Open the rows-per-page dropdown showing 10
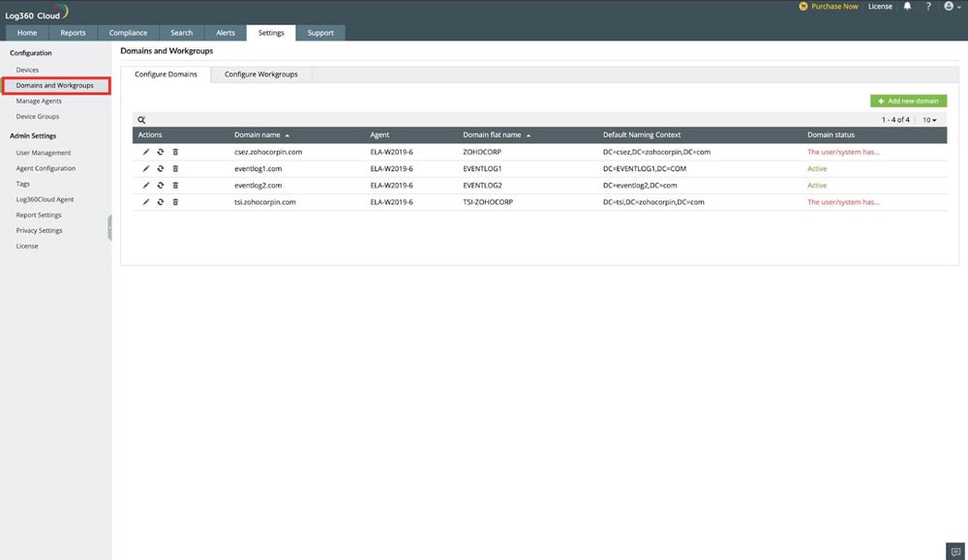 pos(927,119)
